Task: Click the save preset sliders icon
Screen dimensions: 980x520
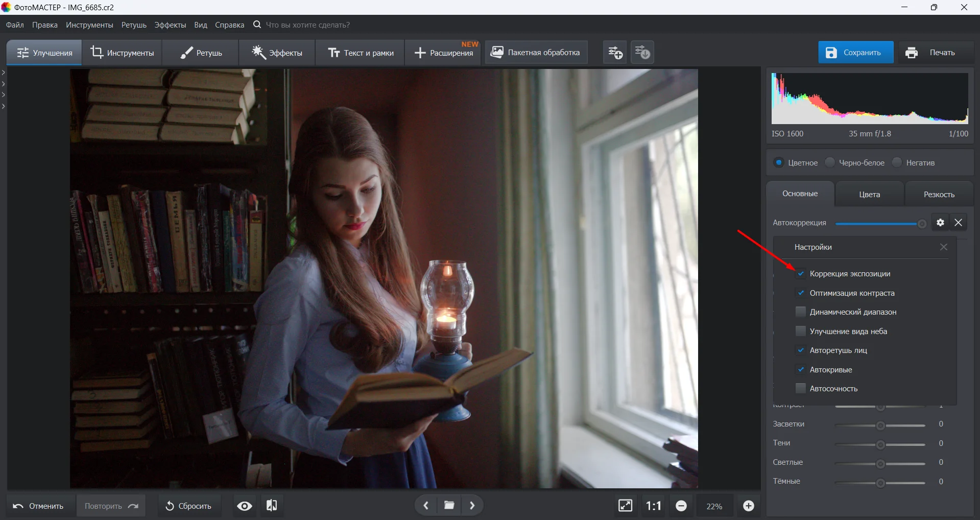Action: tap(642, 52)
